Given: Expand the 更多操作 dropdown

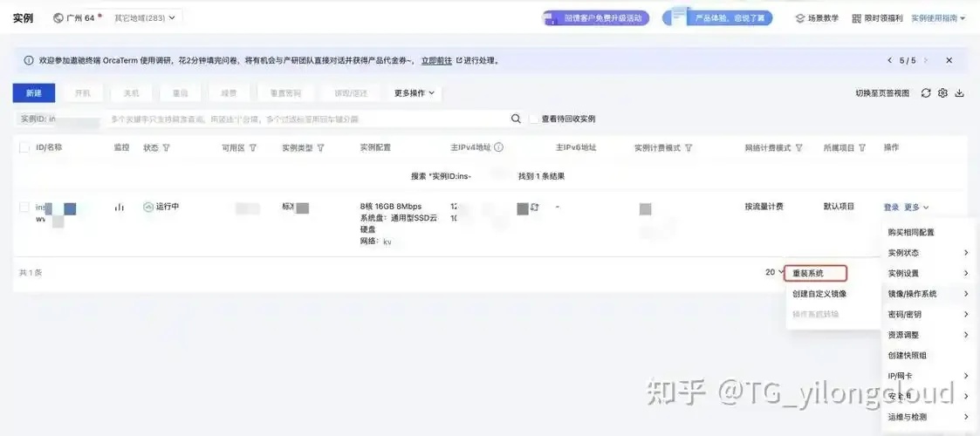Looking at the screenshot, I should click(415, 93).
